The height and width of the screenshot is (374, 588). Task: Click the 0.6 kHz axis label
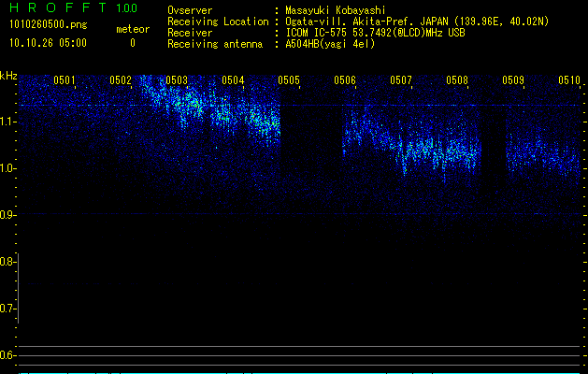[x=7, y=355]
